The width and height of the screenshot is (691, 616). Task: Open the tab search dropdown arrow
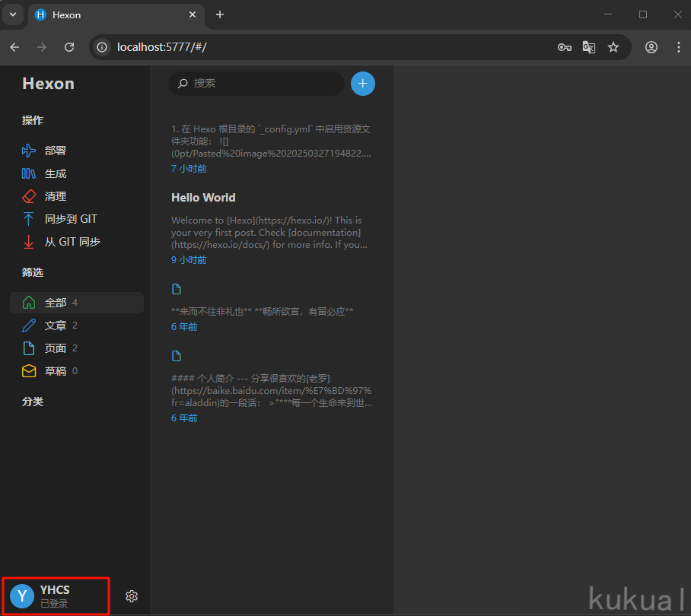point(13,14)
